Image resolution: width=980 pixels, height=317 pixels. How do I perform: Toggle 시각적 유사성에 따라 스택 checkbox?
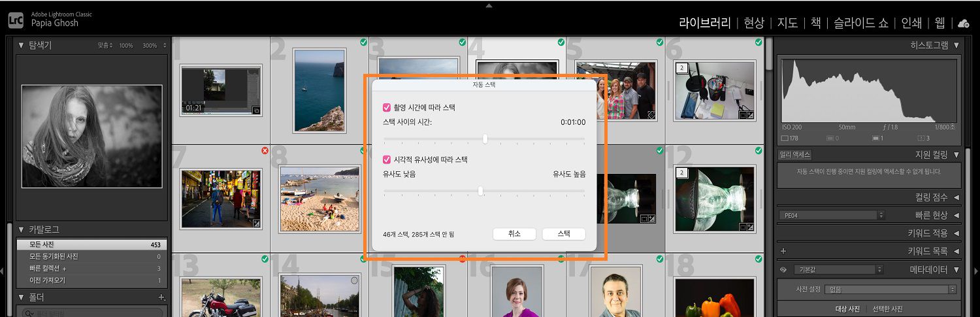point(387,159)
